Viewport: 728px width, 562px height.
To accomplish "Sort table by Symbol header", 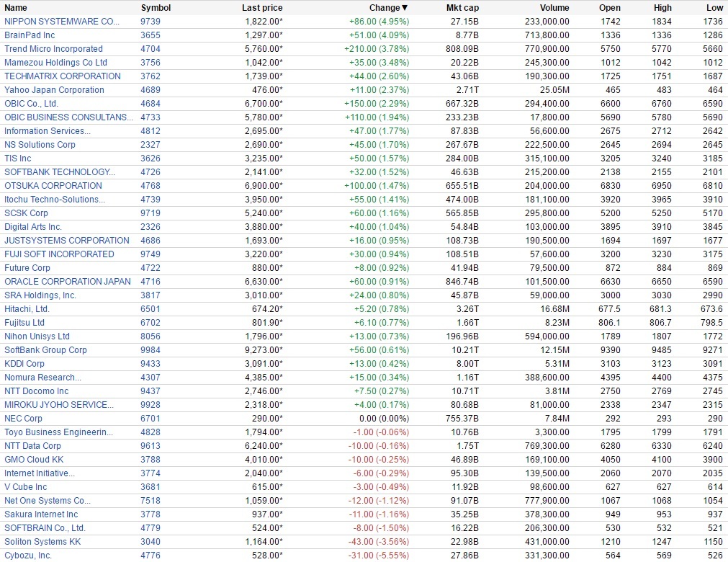I will 156,8.
